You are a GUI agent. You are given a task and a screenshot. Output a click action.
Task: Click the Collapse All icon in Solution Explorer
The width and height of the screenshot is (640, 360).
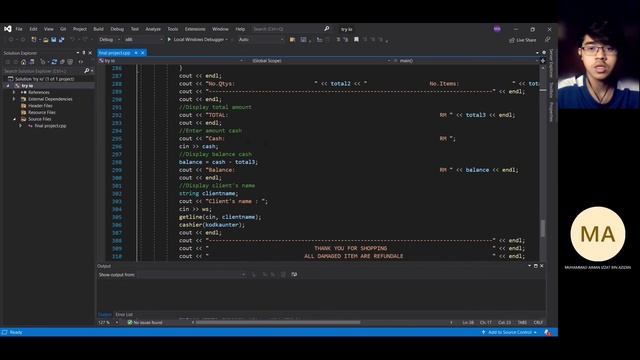pos(62,62)
